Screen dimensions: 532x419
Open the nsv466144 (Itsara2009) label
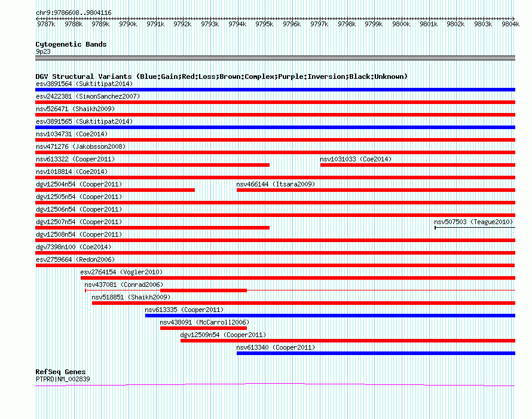[276, 184]
